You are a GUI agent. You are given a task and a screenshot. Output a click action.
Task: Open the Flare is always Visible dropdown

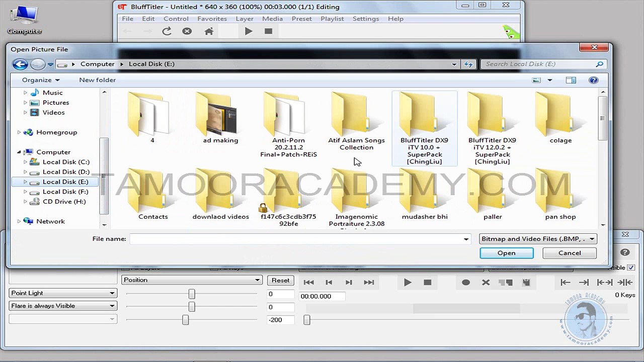tap(63, 306)
